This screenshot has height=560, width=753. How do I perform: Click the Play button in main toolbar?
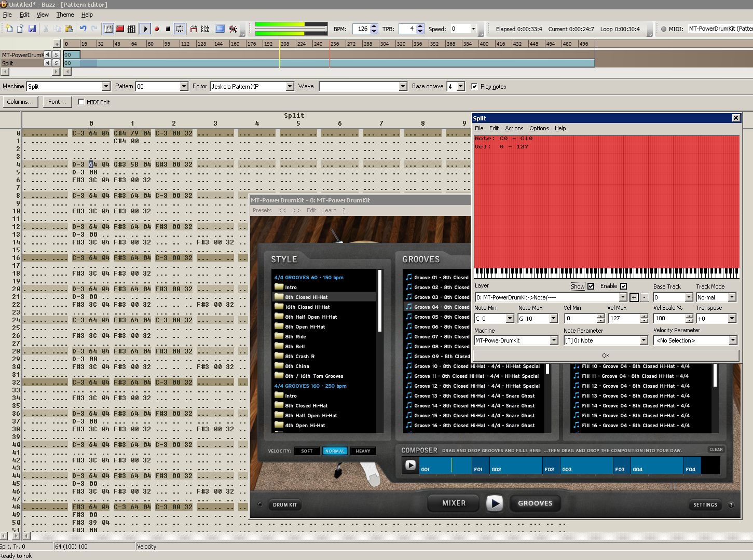[x=145, y=29]
